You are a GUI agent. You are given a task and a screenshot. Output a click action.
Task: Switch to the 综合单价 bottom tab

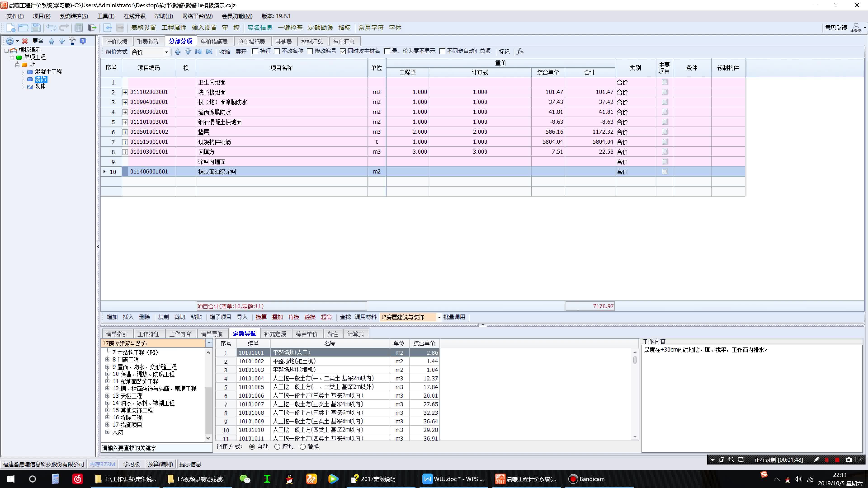tap(307, 334)
